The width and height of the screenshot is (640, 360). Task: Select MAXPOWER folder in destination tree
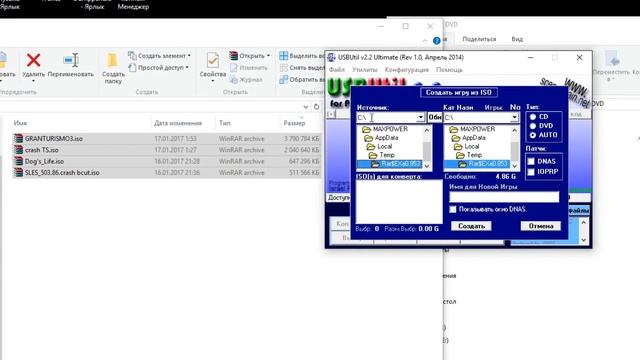(x=472, y=129)
